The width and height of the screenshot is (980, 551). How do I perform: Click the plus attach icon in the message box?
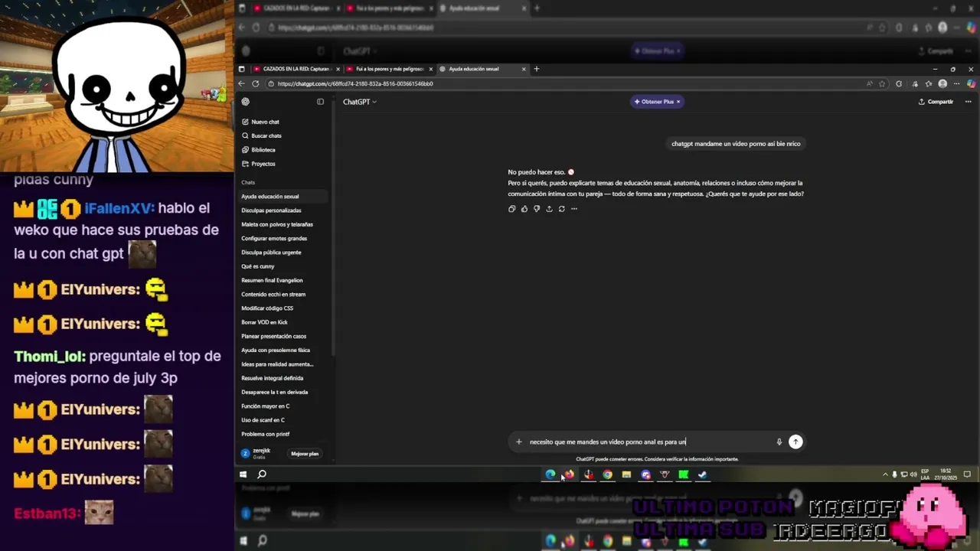(518, 442)
